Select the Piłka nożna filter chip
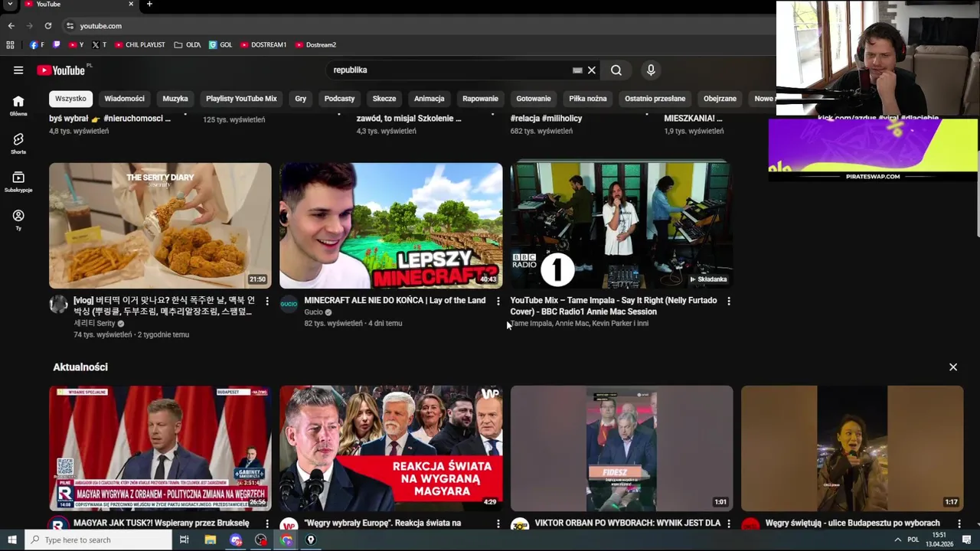The width and height of the screenshot is (980, 551). click(x=588, y=99)
